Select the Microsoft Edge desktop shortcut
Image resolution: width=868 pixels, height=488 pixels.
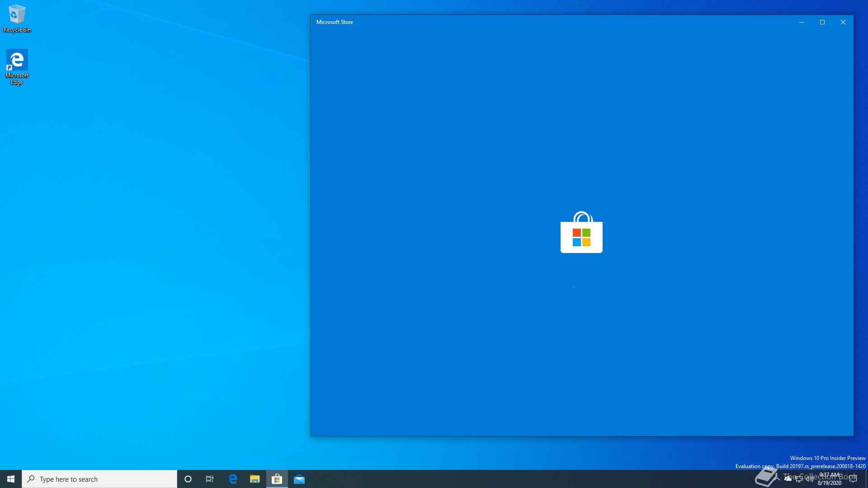pos(17,67)
